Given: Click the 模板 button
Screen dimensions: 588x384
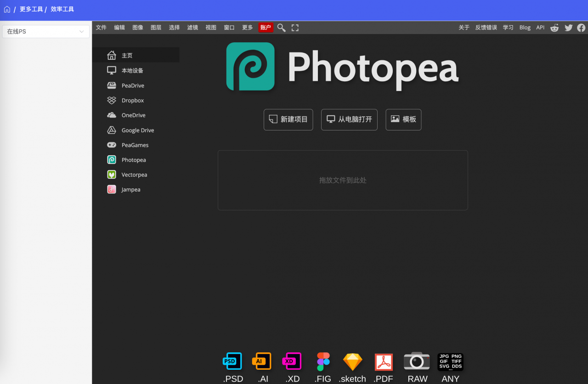Looking at the screenshot, I should tap(403, 119).
